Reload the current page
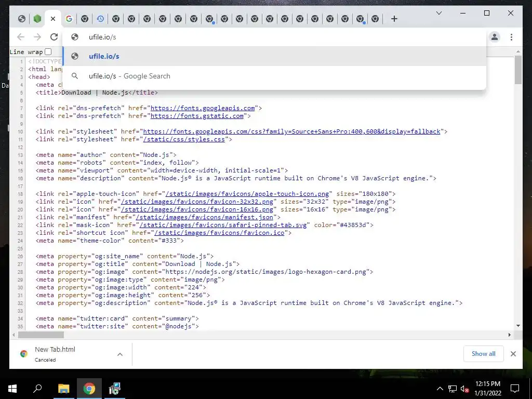Screen dimensions: 532x399 (x=54, y=37)
